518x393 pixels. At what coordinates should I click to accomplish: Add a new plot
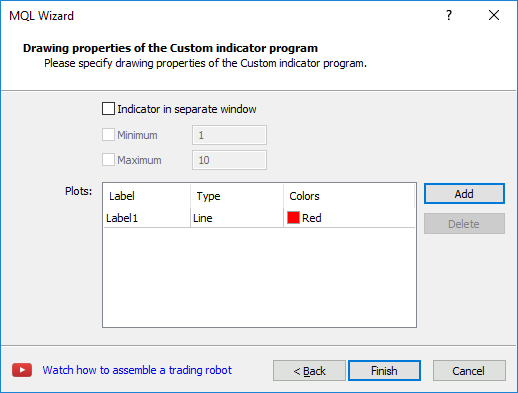point(464,194)
